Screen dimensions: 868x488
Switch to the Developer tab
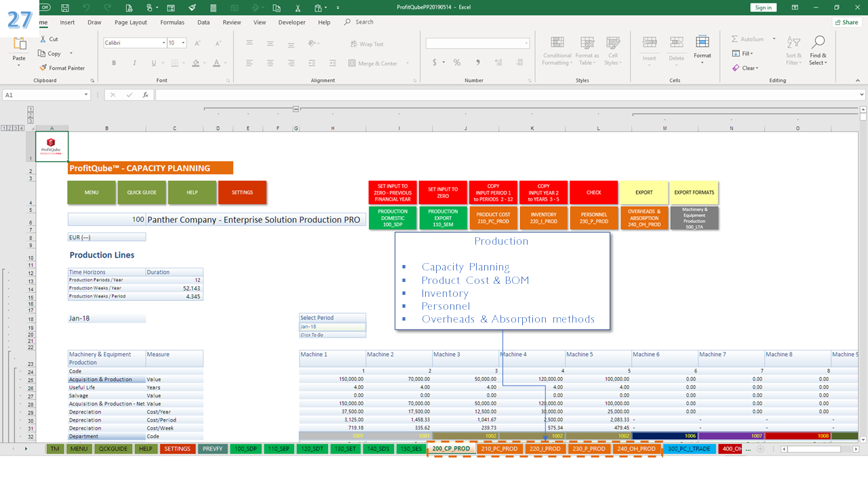[x=292, y=22]
